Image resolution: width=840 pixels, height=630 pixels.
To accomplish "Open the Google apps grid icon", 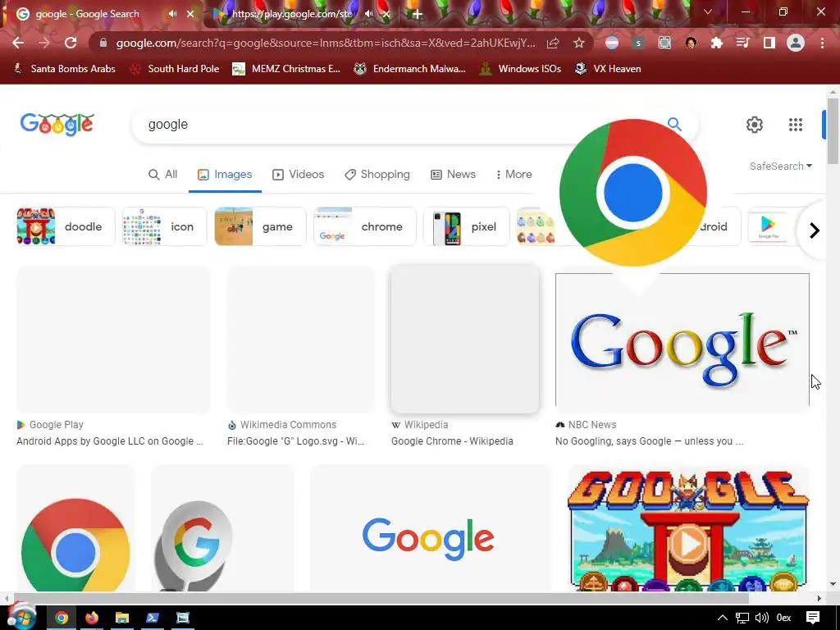I will click(x=796, y=125).
